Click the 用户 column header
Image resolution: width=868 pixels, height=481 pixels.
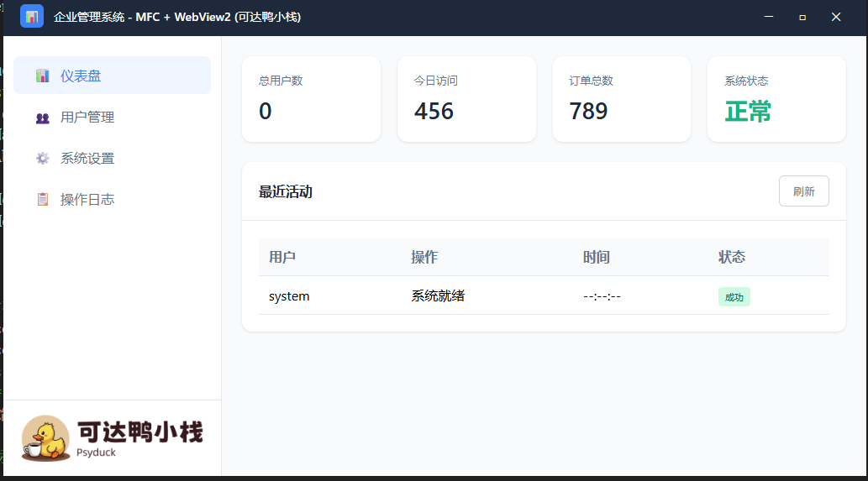(x=282, y=257)
